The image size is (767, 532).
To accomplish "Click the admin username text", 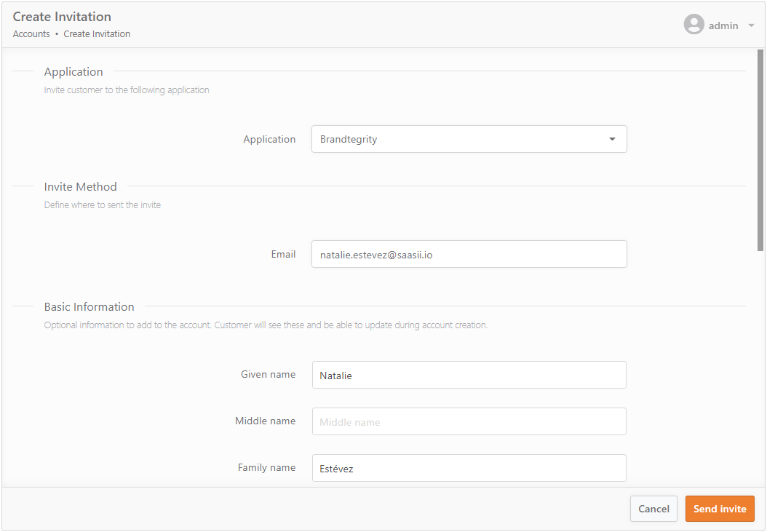I will 723,25.
